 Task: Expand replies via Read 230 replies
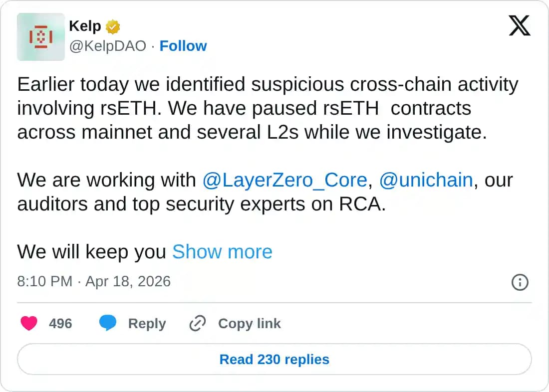(274, 359)
